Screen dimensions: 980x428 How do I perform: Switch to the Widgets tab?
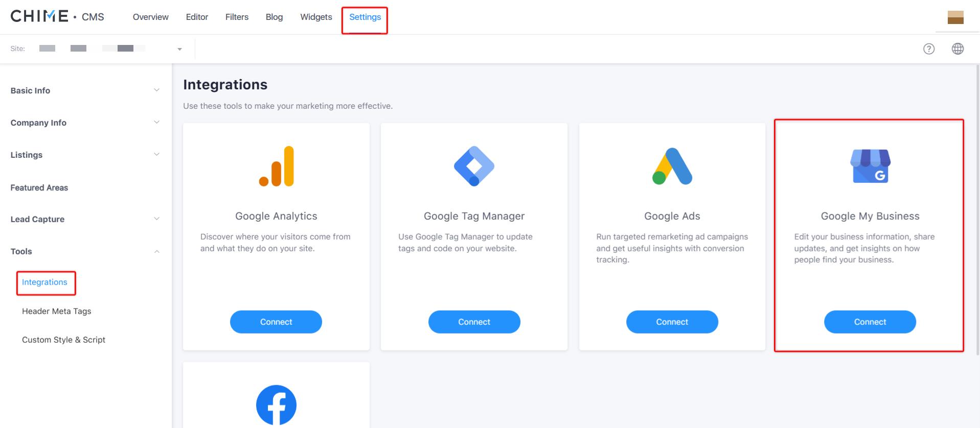click(x=316, y=17)
